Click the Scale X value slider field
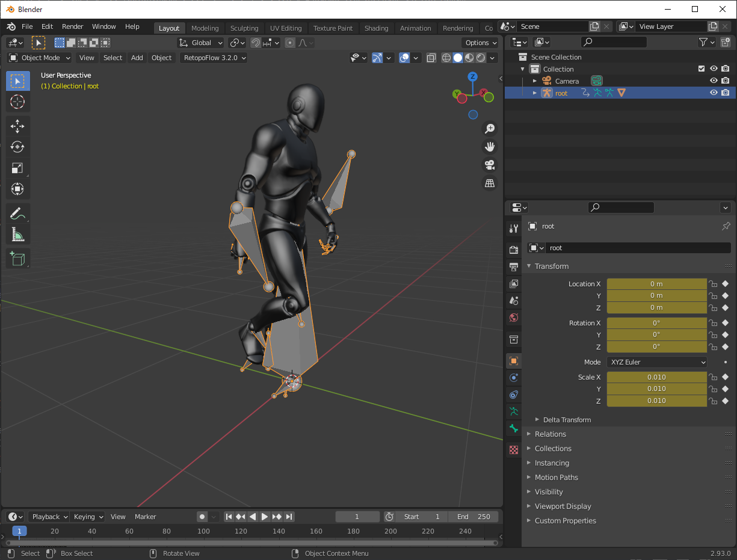Image resolution: width=737 pixels, height=560 pixels. (657, 377)
